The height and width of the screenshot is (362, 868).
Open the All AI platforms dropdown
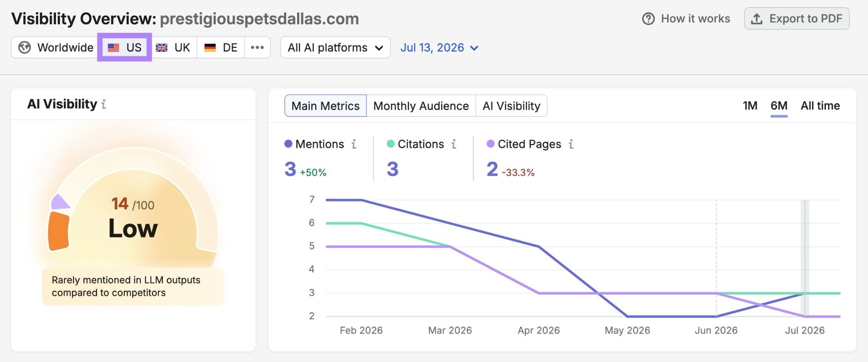[x=335, y=47]
